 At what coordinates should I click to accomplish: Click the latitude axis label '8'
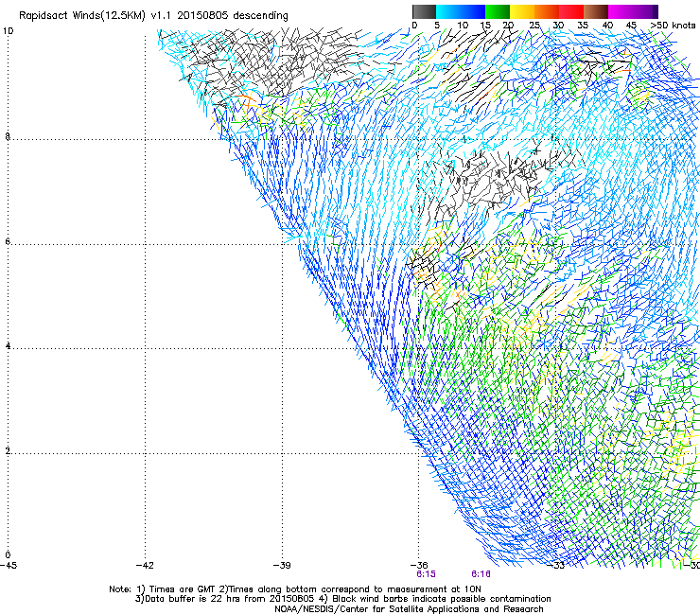tap(8, 136)
